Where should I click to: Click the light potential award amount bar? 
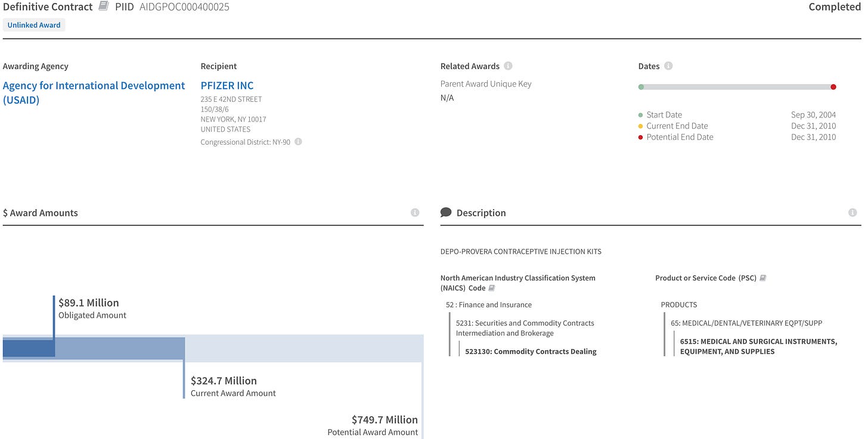point(304,348)
